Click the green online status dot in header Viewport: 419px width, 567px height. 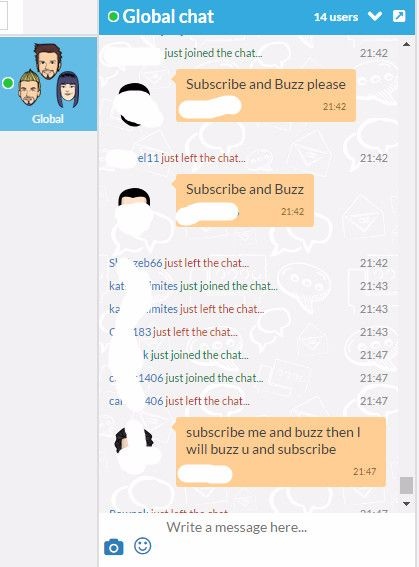pos(113,17)
